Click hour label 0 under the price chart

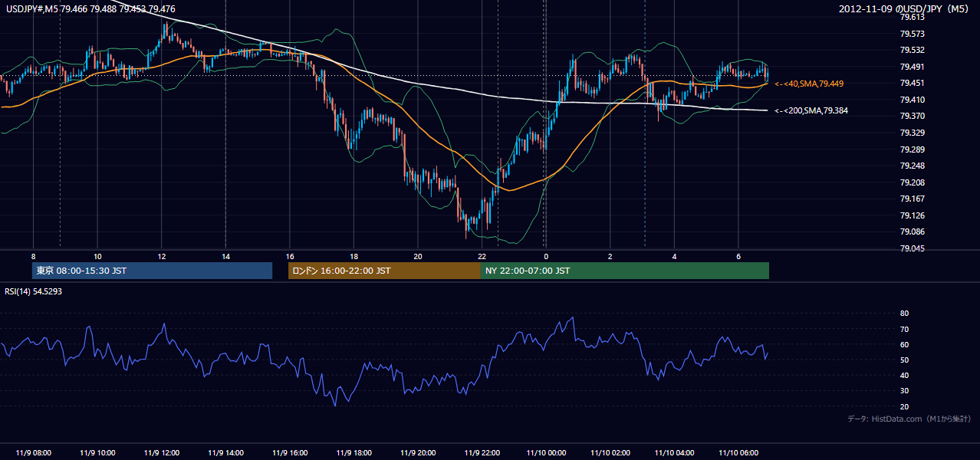click(x=545, y=256)
